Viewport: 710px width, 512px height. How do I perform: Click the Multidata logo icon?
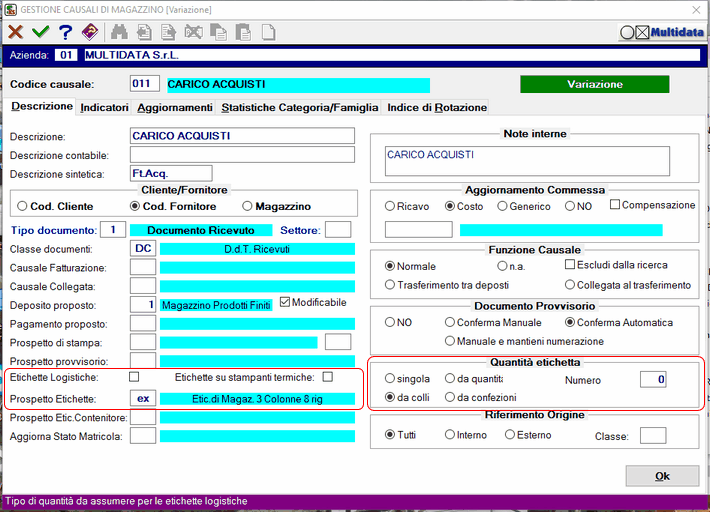(x=661, y=32)
